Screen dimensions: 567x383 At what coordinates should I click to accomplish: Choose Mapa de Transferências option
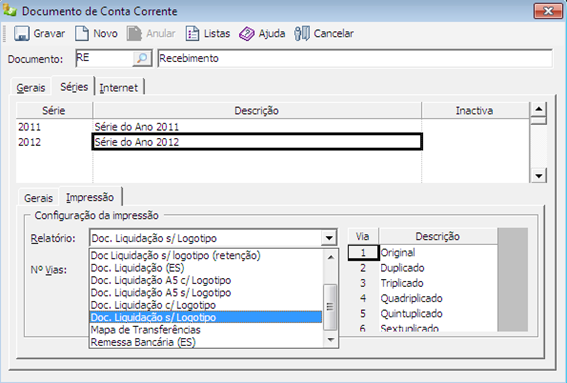pyautogui.click(x=205, y=329)
